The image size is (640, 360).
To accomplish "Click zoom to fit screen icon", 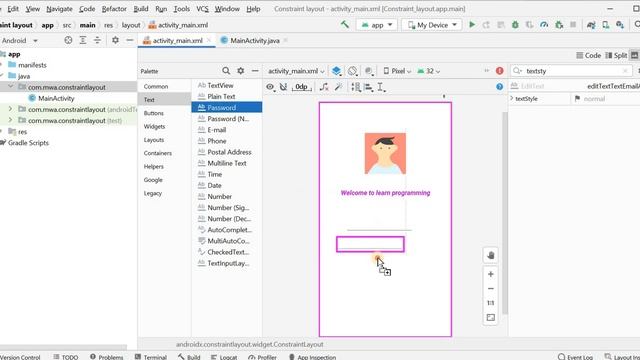I will tap(491, 318).
